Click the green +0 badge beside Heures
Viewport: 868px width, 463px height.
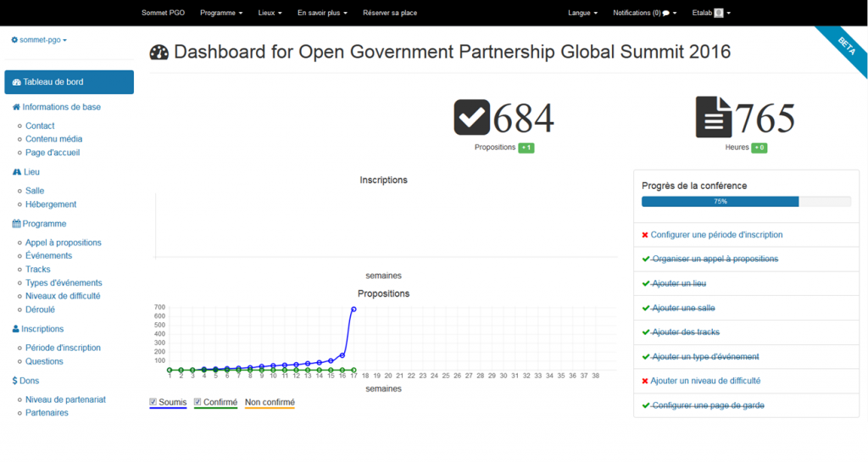[x=759, y=148]
